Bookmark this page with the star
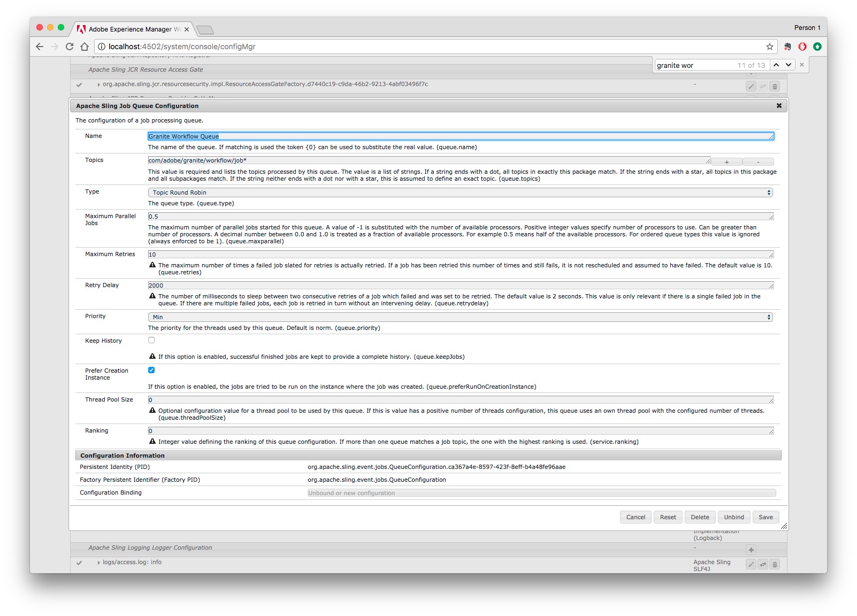 pos(770,47)
